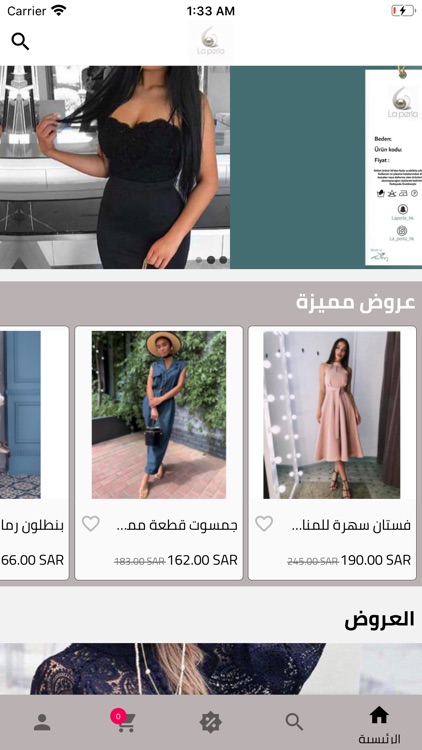Open the product title جمسوت قطعة

177,525
